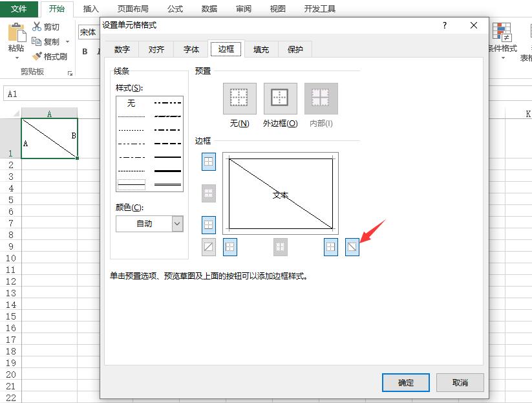Expand the 条件格式 dropdown arrow

point(503,58)
